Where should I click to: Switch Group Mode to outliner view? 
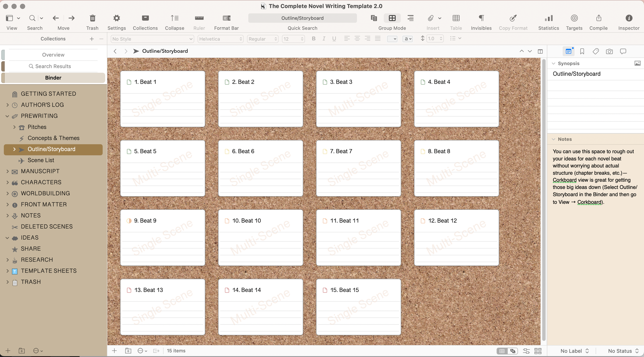[410, 18]
